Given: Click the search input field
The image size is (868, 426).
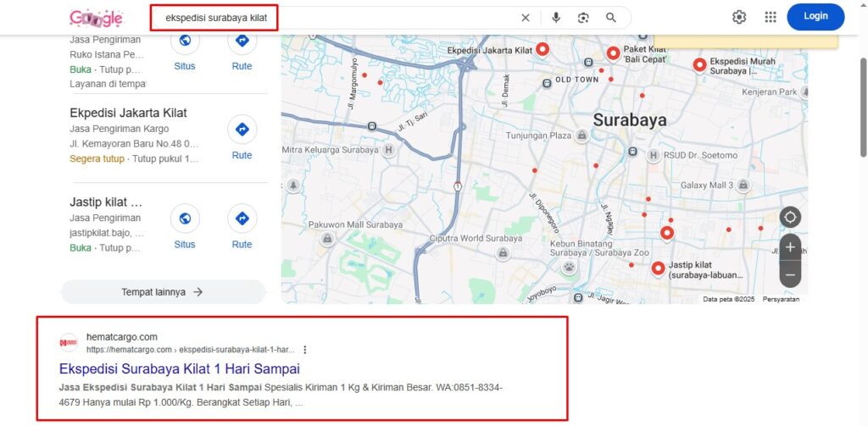Looking at the screenshot, I should [x=339, y=17].
